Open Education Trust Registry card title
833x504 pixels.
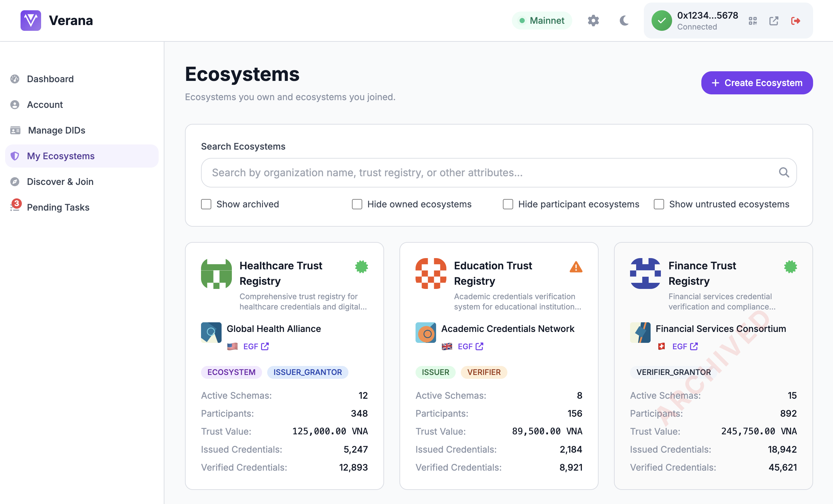tap(493, 273)
